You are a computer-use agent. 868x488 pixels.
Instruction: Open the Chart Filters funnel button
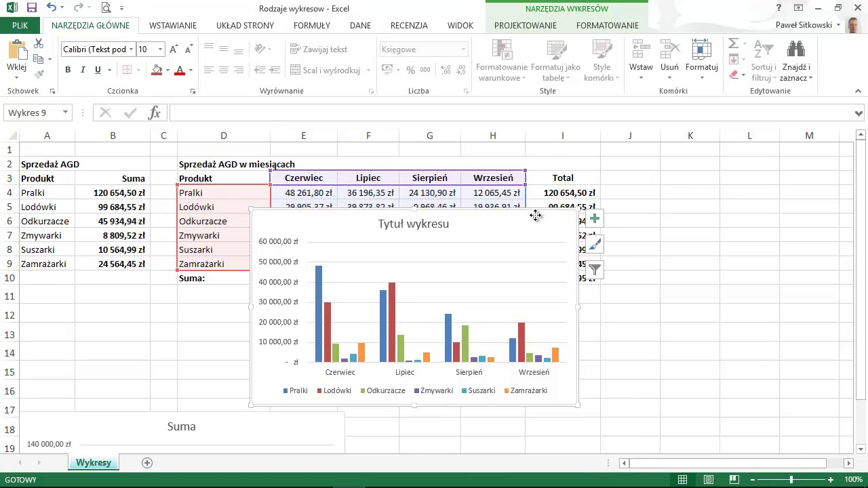[x=595, y=270]
